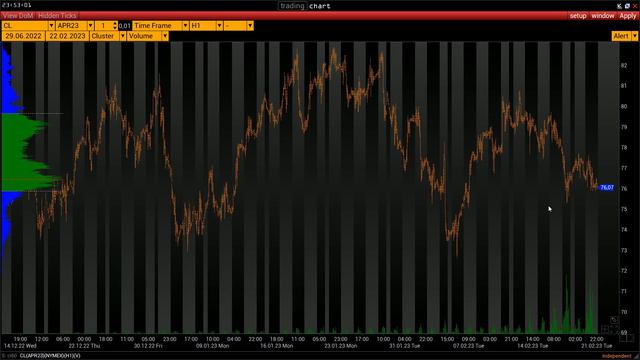This screenshot has width=640, height=360.
Task: Click the 70 price axis label
Action: [x=624, y=312]
